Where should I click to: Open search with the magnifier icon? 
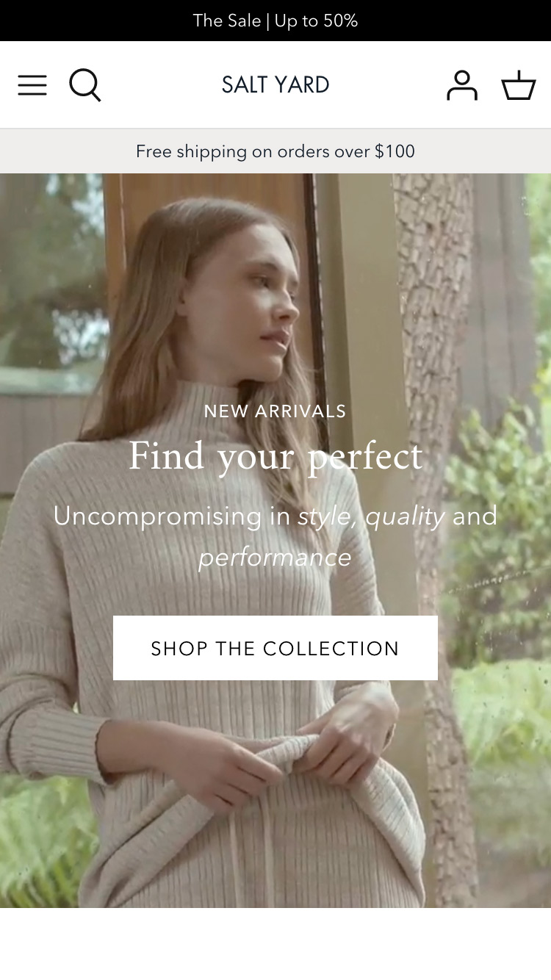click(x=85, y=85)
